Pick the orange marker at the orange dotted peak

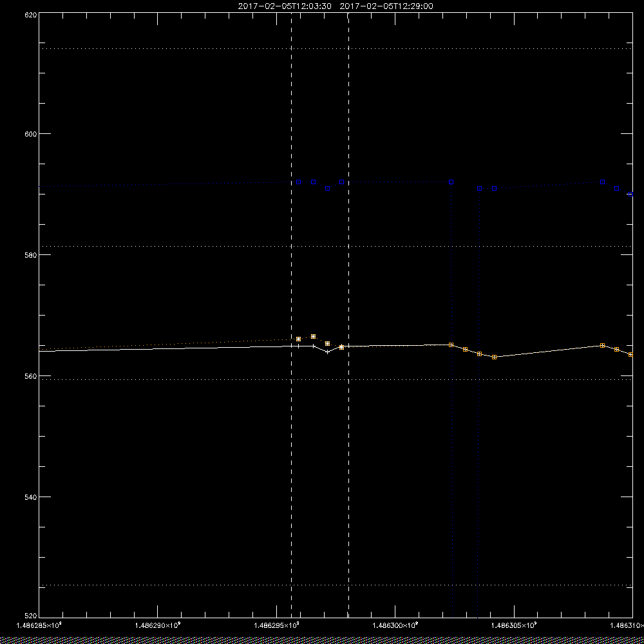tap(314, 336)
